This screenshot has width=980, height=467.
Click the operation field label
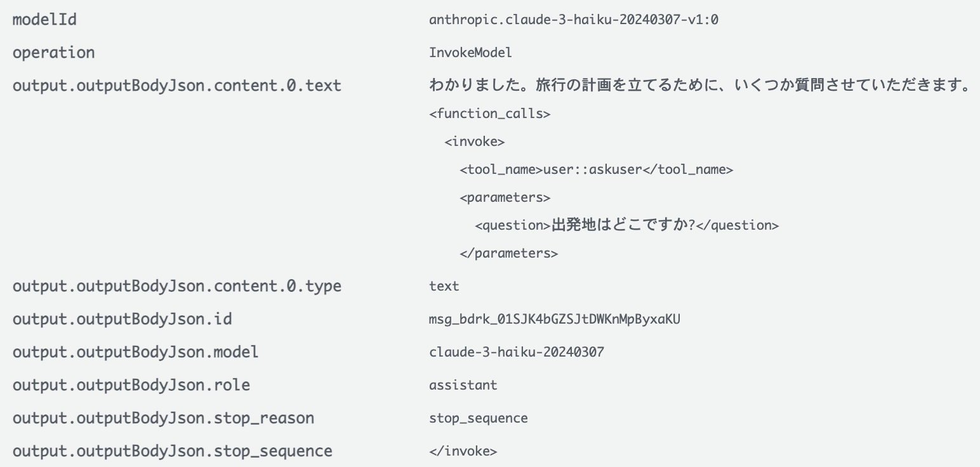tap(54, 53)
